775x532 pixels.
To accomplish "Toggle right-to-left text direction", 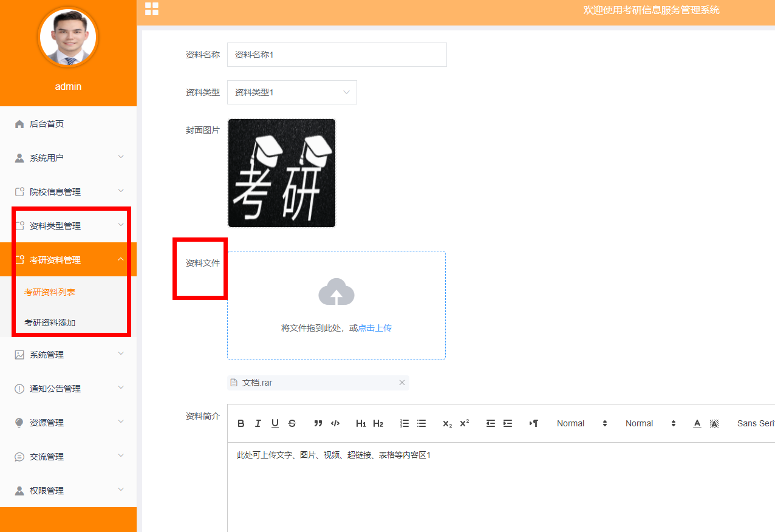I will (533, 423).
